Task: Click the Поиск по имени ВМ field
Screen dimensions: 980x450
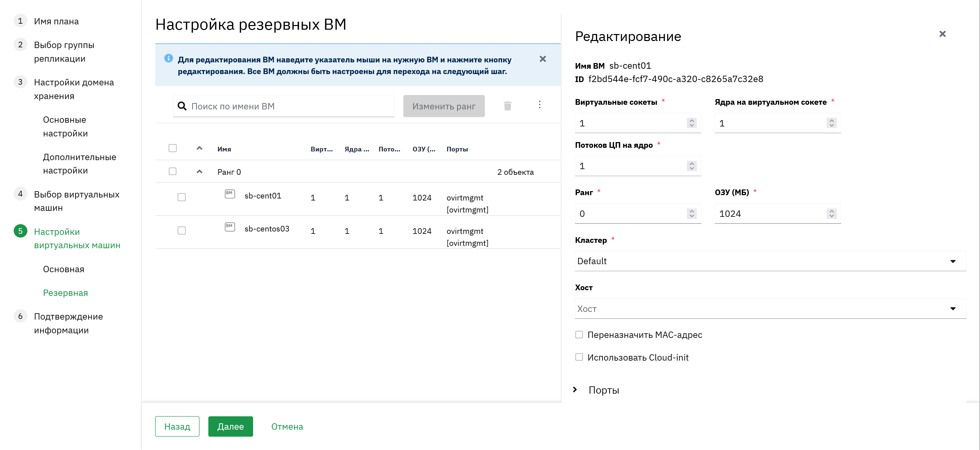Action: pos(283,106)
